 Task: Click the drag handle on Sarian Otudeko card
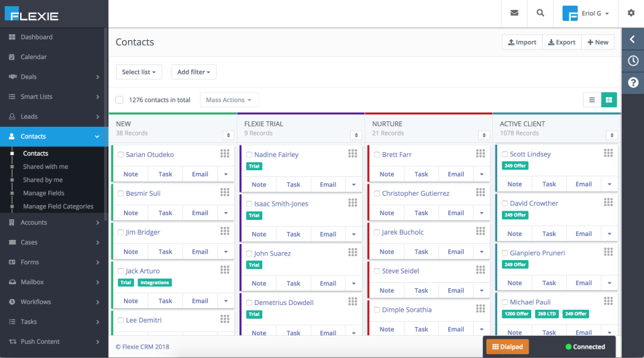[x=225, y=154]
